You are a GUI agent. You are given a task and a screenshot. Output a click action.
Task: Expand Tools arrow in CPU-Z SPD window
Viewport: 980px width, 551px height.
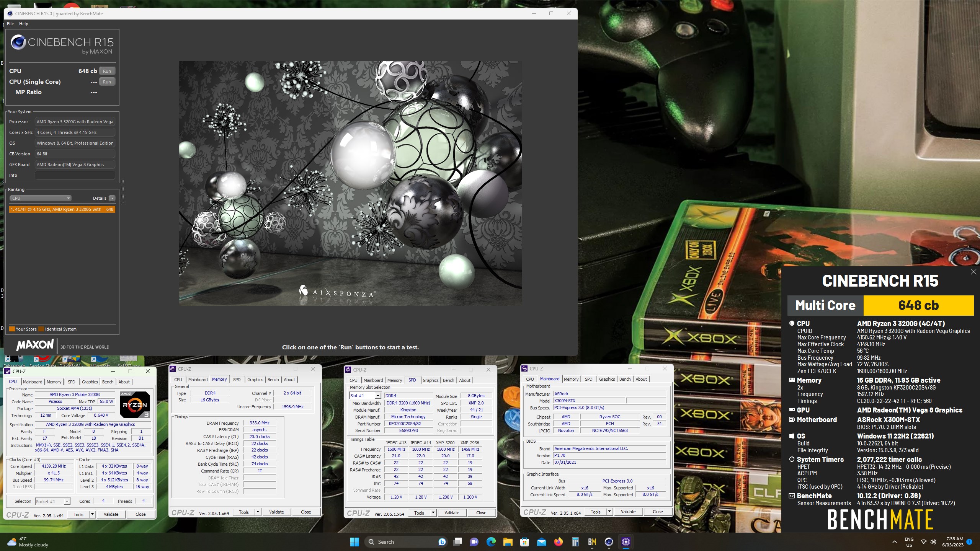pyautogui.click(x=433, y=513)
